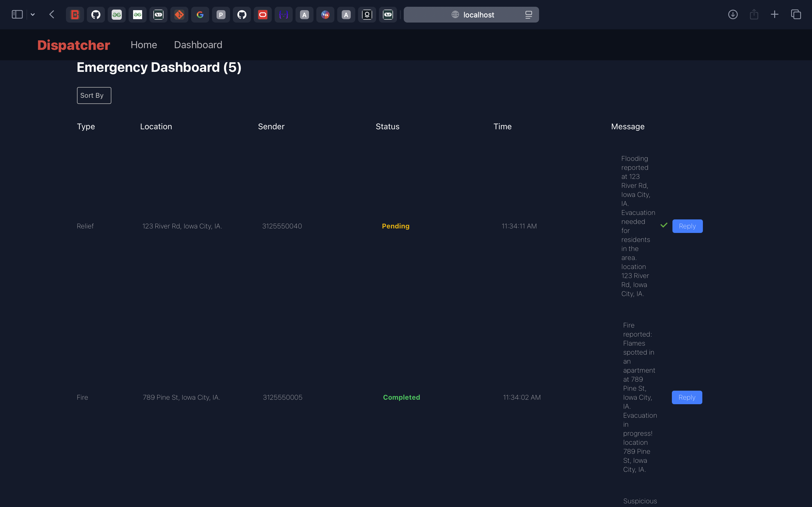Open the Oracle red pinned tab

pyautogui.click(x=263, y=15)
